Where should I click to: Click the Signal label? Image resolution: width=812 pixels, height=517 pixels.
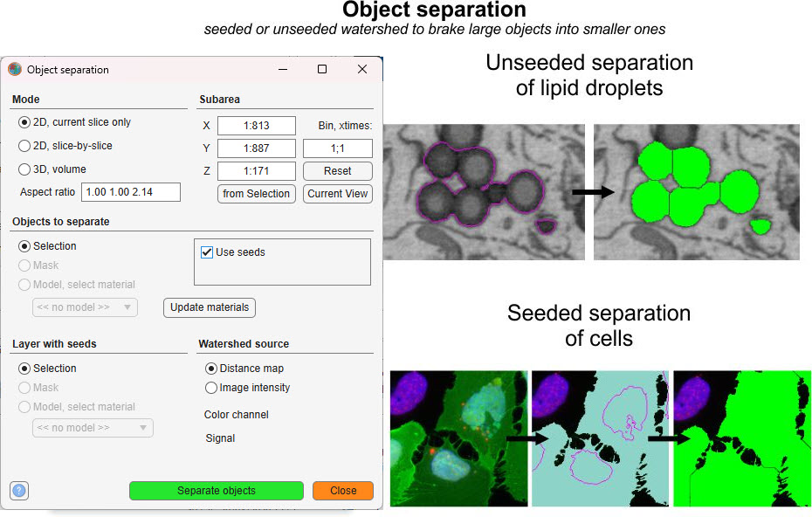(x=220, y=438)
